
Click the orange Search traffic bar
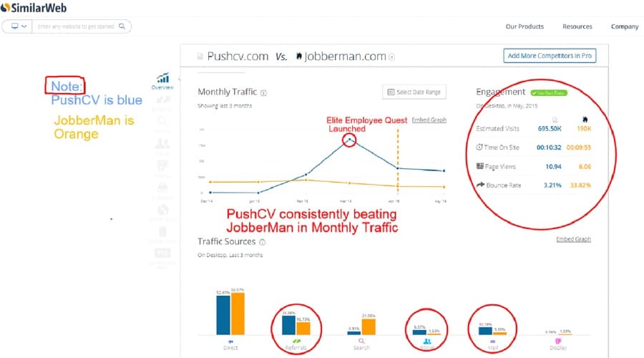click(x=369, y=326)
